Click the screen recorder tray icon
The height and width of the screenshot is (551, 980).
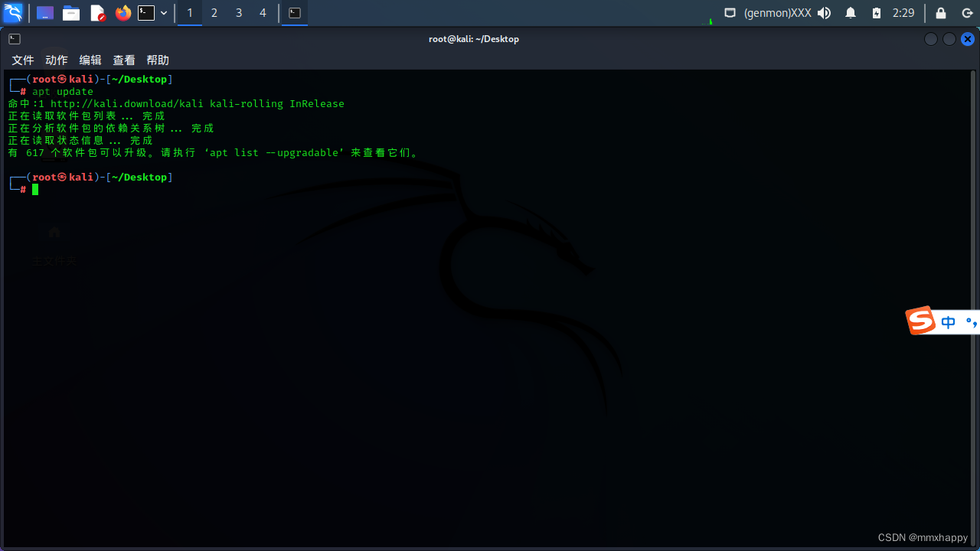[730, 13]
